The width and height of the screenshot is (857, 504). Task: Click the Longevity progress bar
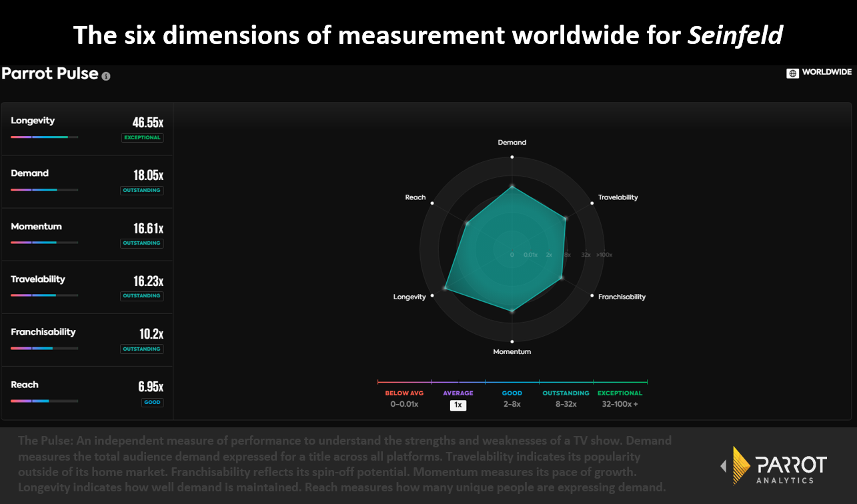tap(44, 137)
